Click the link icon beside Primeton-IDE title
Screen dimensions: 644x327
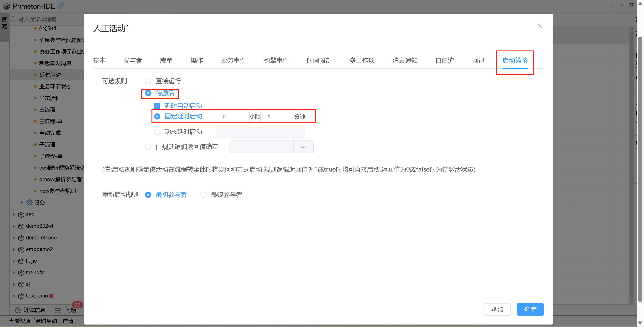point(61,6)
